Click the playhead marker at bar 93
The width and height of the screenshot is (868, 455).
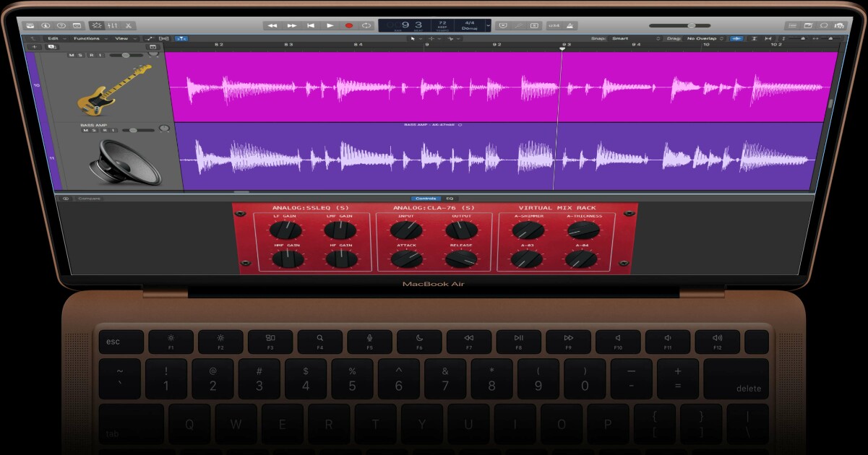point(562,48)
